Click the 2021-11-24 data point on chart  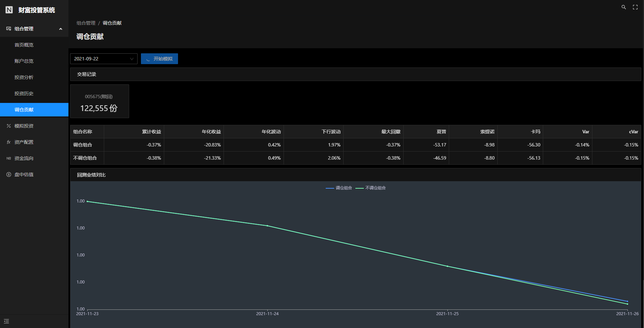point(267,226)
